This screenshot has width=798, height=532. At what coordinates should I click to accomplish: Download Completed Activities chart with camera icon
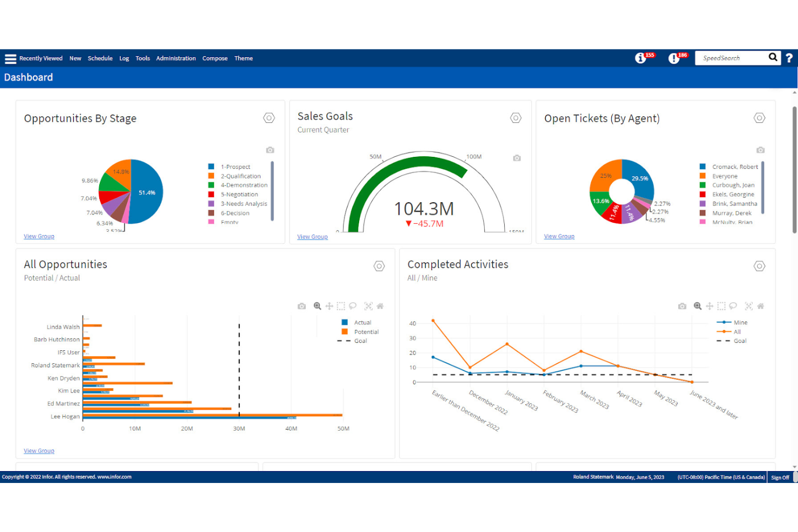682,306
